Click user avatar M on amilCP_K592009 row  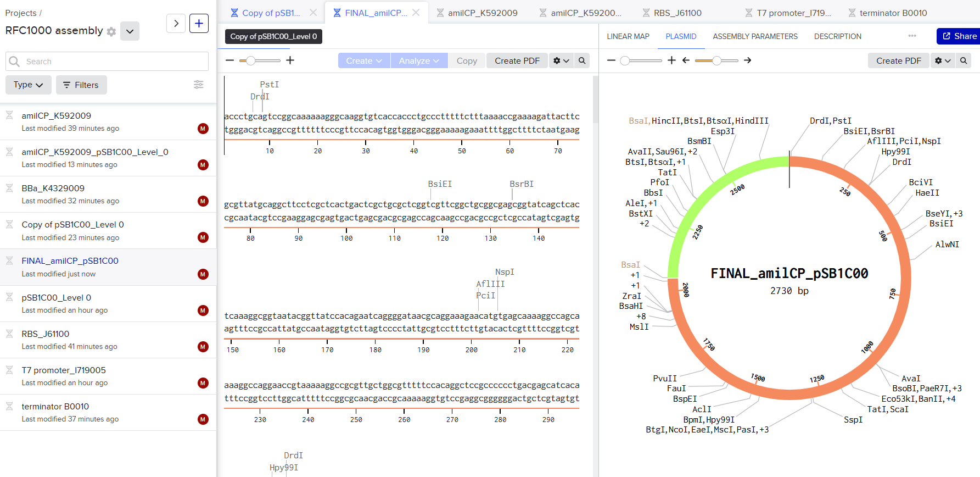[x=203, y=129]
